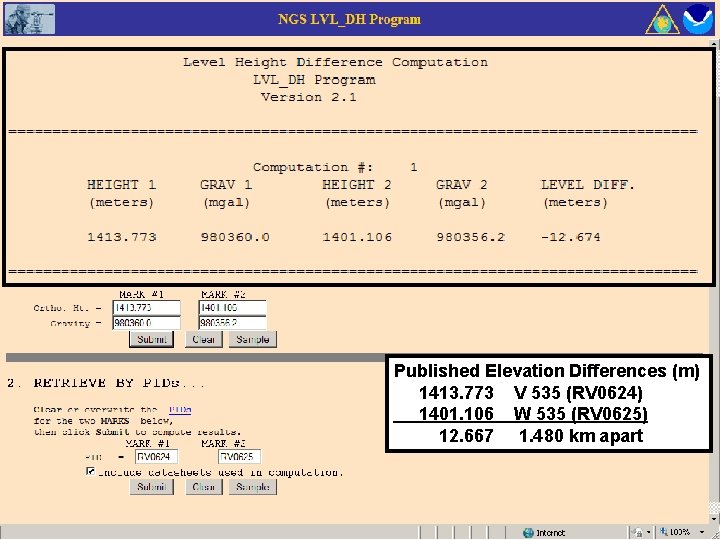Click level difference value -12.674

(571, 237)
